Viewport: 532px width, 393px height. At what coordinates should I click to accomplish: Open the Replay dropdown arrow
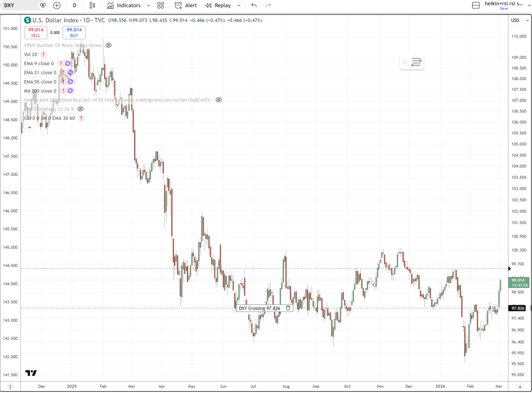click(239, 5)
